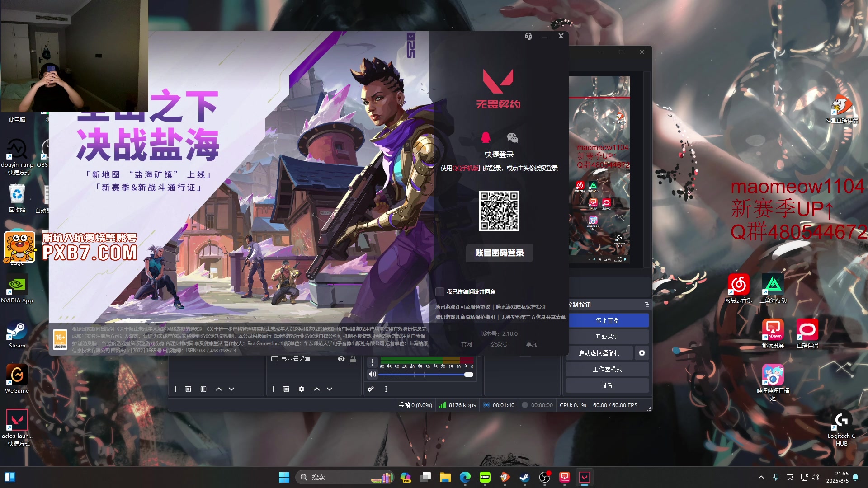Tick the agreement checkbox in the launcher
The height and width of the screenshot is (488, 868).
439,292
